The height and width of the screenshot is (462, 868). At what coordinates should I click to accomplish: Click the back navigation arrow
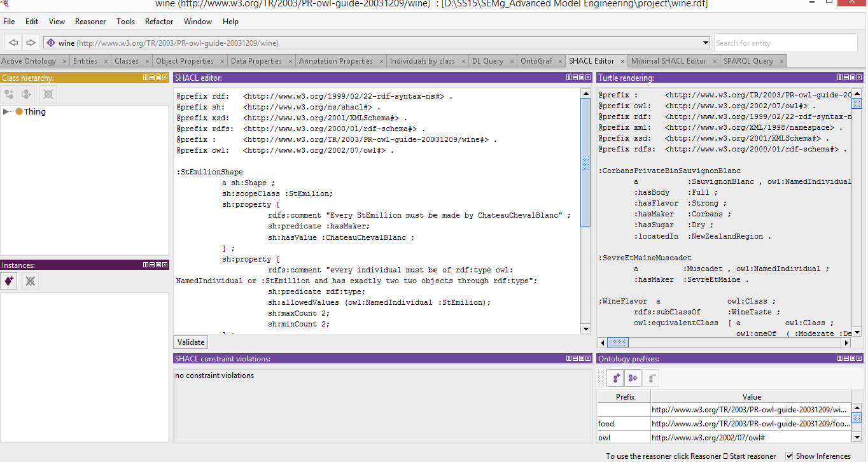click(x=13, y=43)
